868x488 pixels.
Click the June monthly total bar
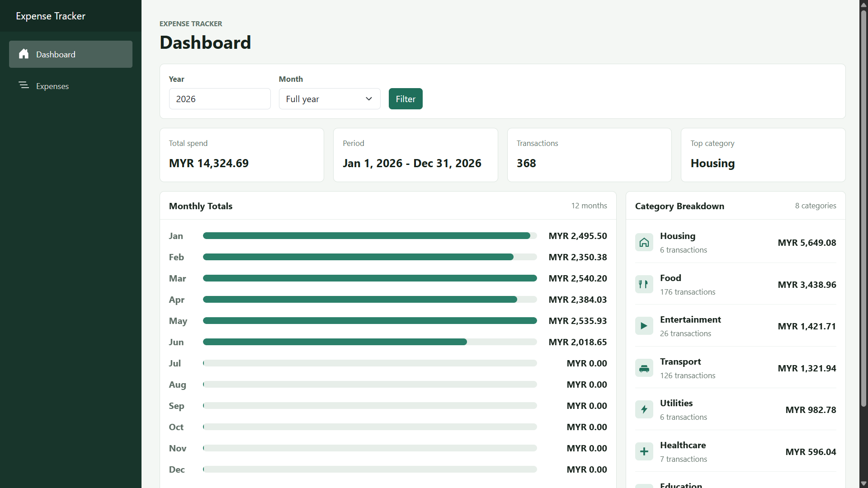pos(370,342)
